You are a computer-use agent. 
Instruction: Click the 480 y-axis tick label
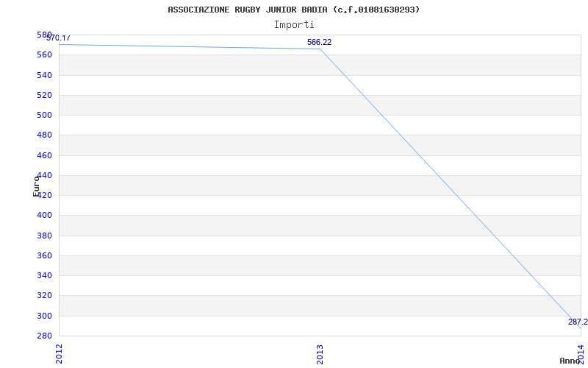pyautogui.click(x=44, y=135)
